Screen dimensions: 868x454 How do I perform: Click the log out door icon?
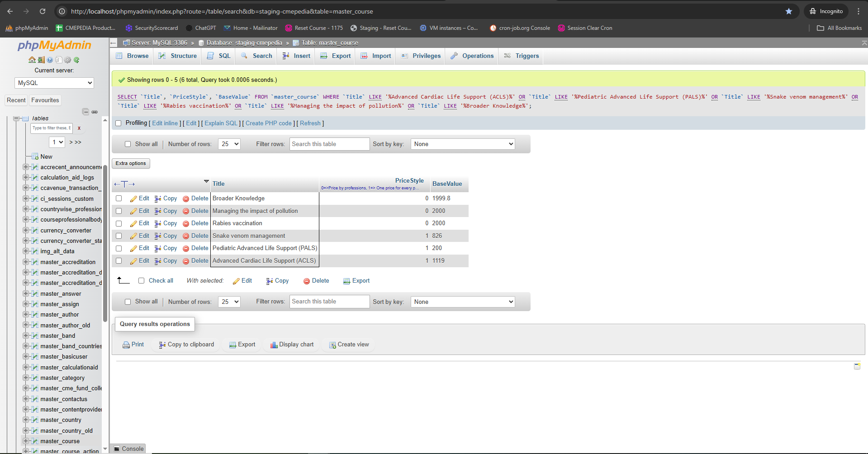tap(41, 60)
